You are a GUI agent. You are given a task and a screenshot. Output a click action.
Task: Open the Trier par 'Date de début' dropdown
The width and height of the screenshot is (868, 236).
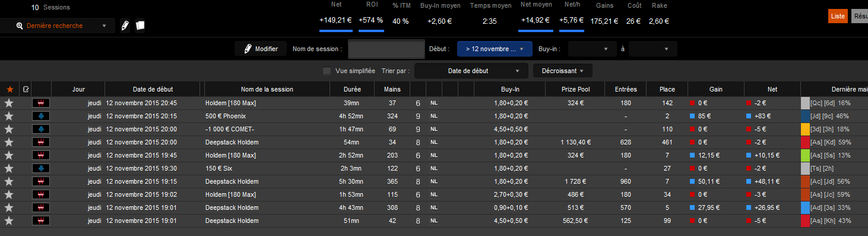pyautogui.click(x=471, y=71)
